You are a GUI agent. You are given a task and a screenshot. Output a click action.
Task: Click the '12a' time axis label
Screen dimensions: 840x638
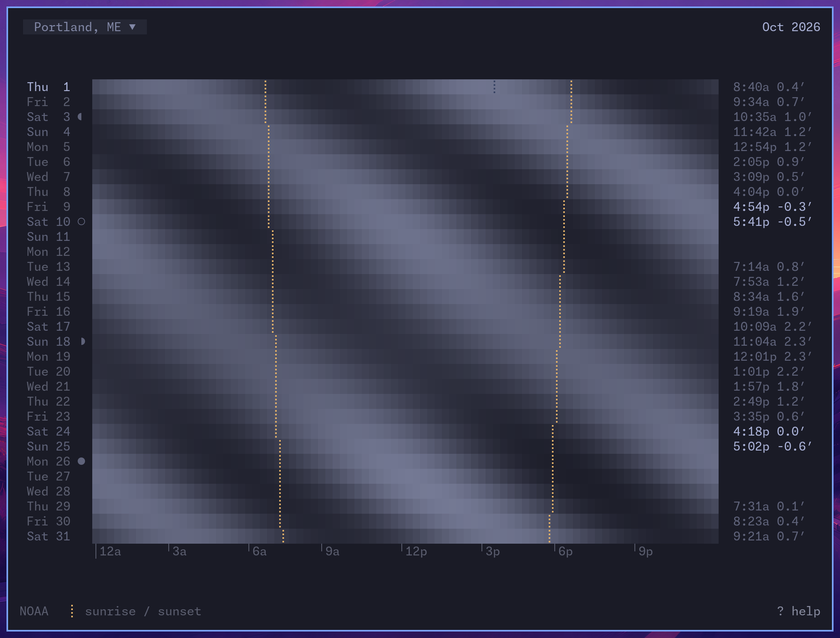pyautogui.click(x=110, y=551)
